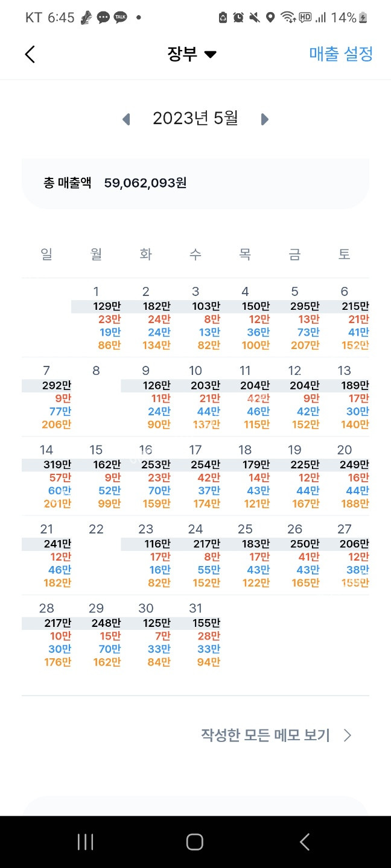Select May 14 with 319만 sales
This screenshot has height=868, width=391.
[x=46, y=476]
